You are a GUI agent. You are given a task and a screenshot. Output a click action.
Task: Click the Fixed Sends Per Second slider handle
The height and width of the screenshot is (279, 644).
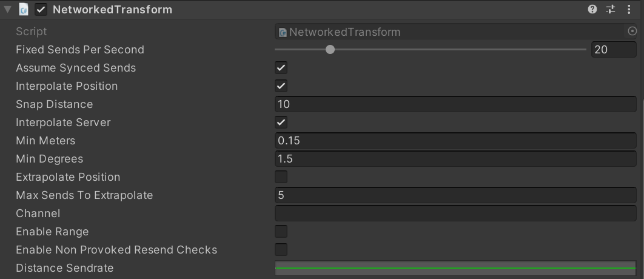(330, 50)
